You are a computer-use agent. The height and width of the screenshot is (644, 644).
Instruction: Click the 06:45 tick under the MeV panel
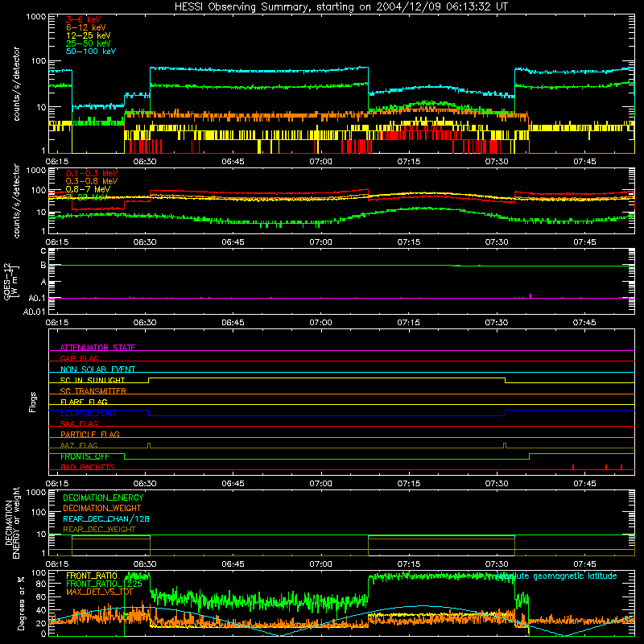233,242
